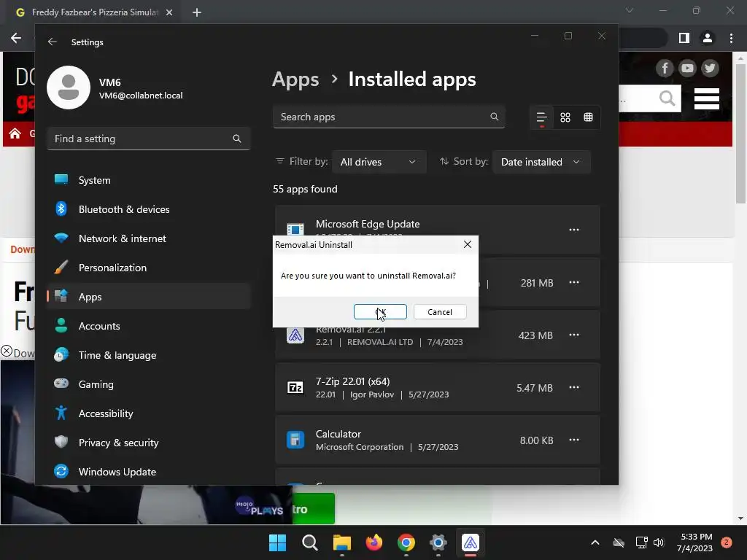Cancel the Removal.ai uninstall dialog
This screenshot has width=747, height=560.
coord(440,312)
